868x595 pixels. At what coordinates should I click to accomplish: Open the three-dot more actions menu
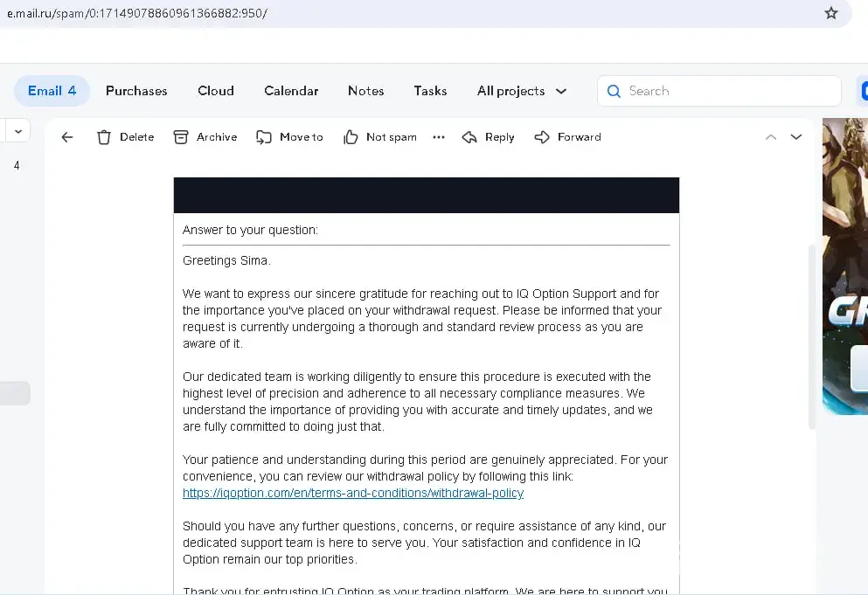point(439,137)
